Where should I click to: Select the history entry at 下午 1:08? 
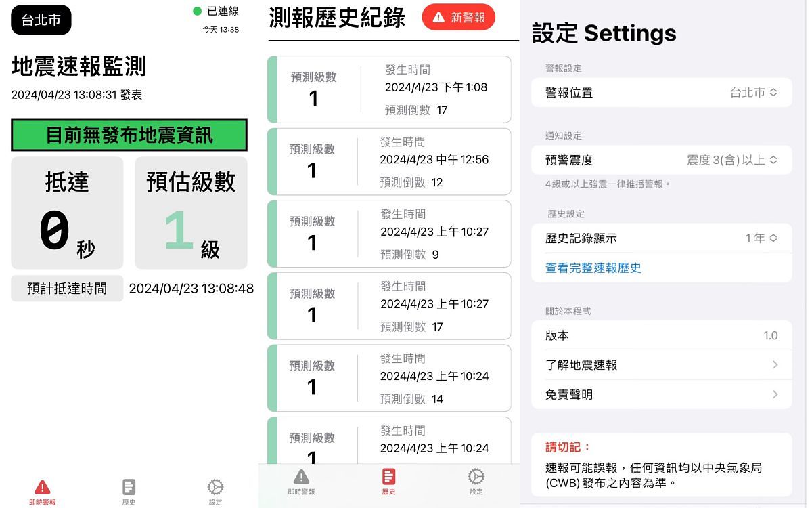click(390, 90)
